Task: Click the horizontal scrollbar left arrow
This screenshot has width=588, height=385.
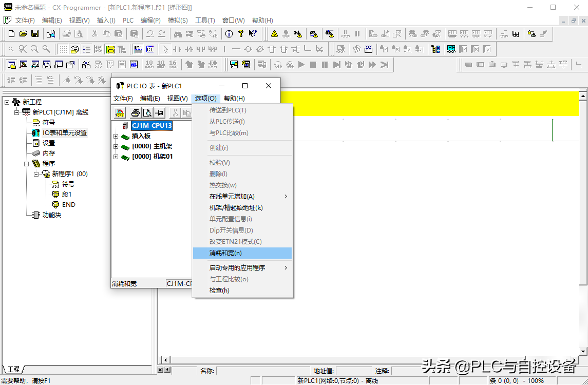Action: point(165,360)
